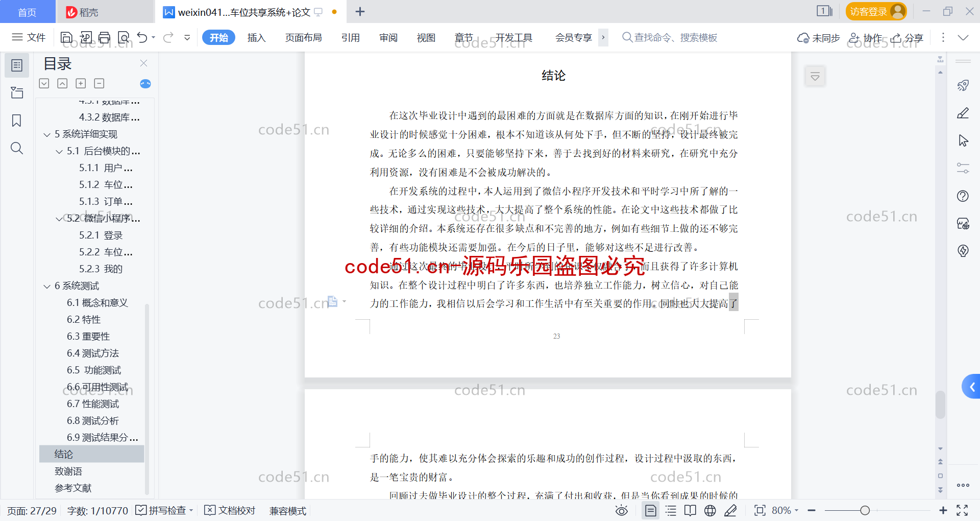Click the redo arrow icon
This screenshot has height=521, width=980.
(x=168, y=37)
